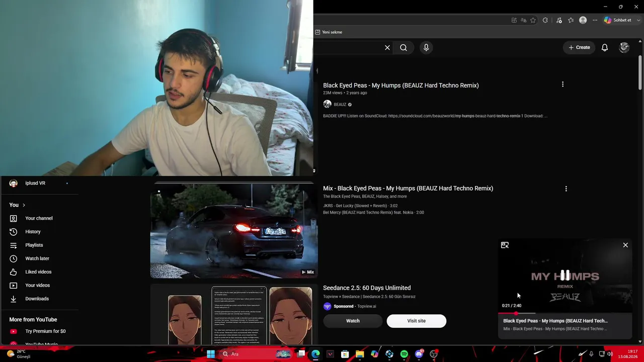Launch Valorant from the taskbar

330,354
